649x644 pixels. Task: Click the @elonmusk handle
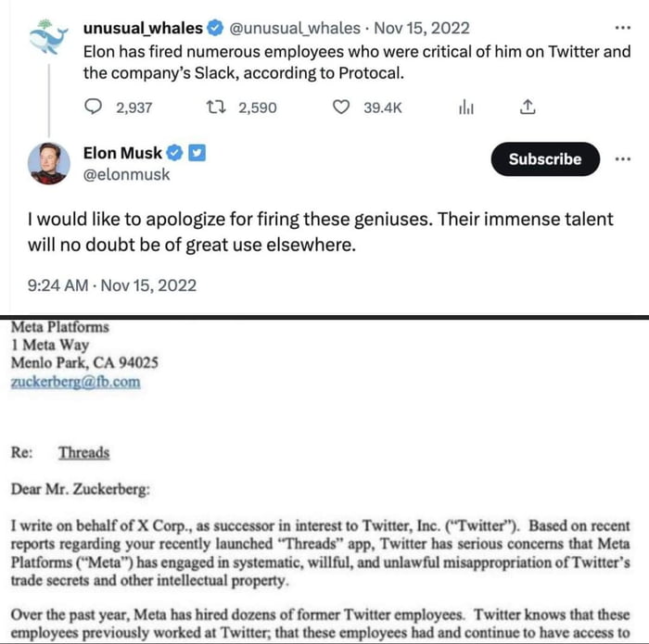126,174
